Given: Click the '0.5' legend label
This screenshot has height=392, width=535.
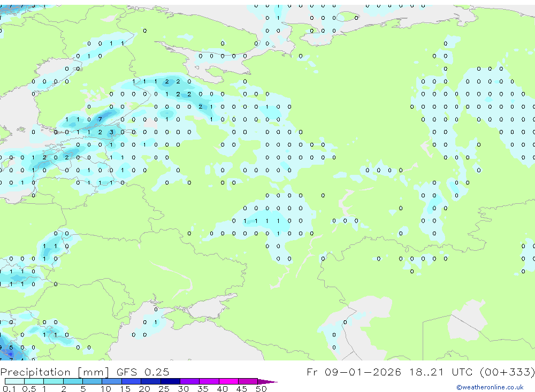Looking at the screenshot, I should click(29, 389).
